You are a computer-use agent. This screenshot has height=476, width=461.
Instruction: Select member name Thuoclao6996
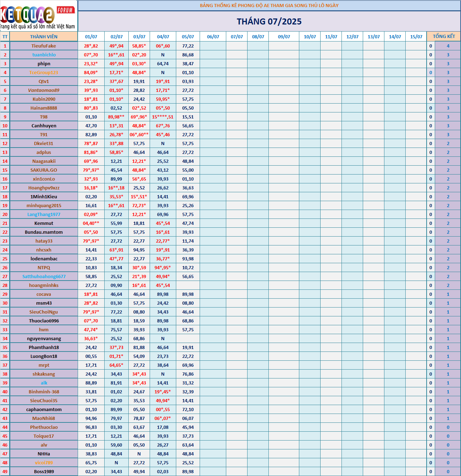44,321
